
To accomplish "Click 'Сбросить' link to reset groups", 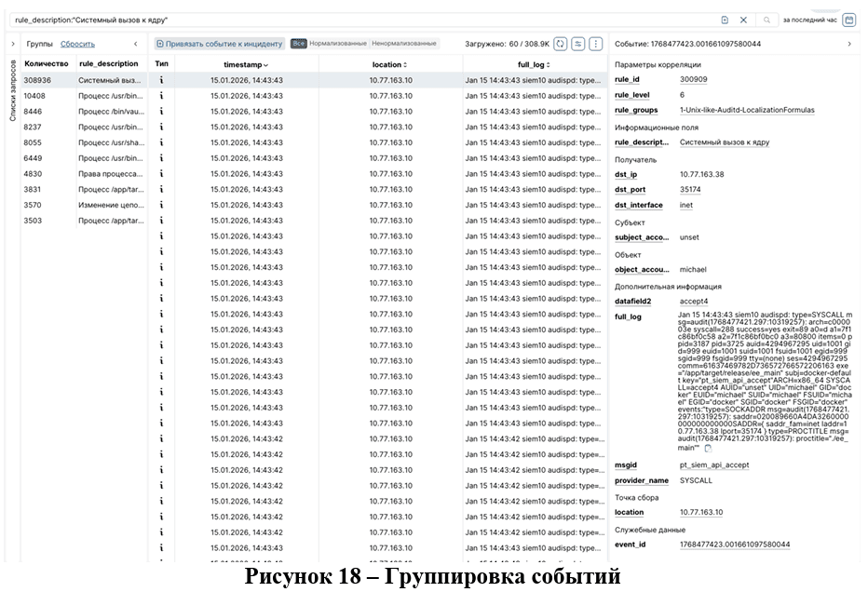I will pyautogui.click(x=77, y=44).
